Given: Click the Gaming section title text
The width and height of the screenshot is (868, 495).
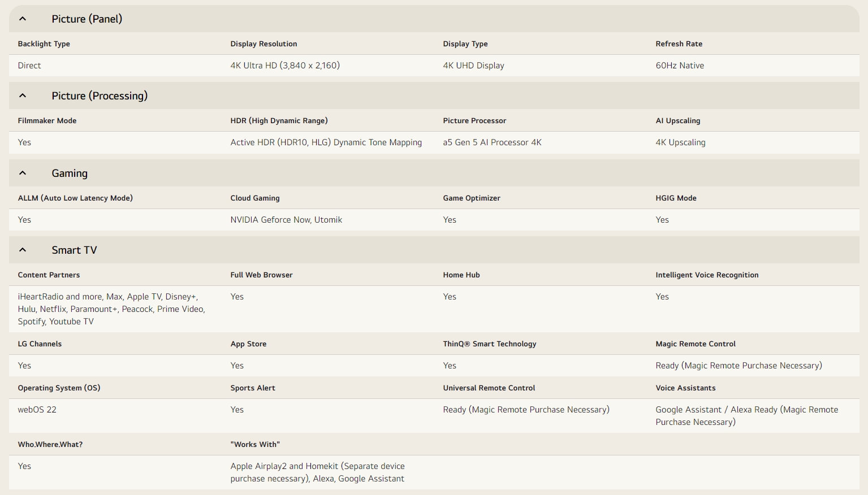Looking at the screenshot, I should point(70,173).
